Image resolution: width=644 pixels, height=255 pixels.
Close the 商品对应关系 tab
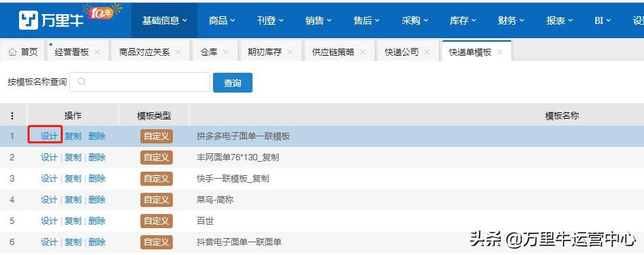(178, 52)
